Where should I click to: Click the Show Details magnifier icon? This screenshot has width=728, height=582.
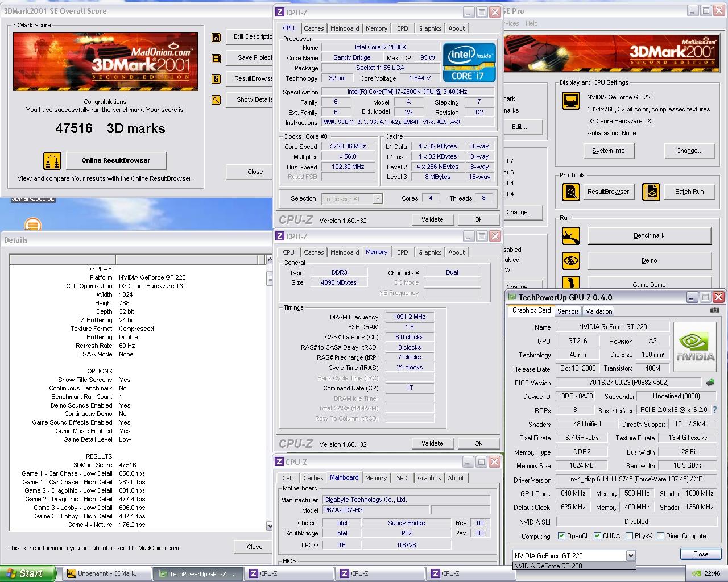216,100
